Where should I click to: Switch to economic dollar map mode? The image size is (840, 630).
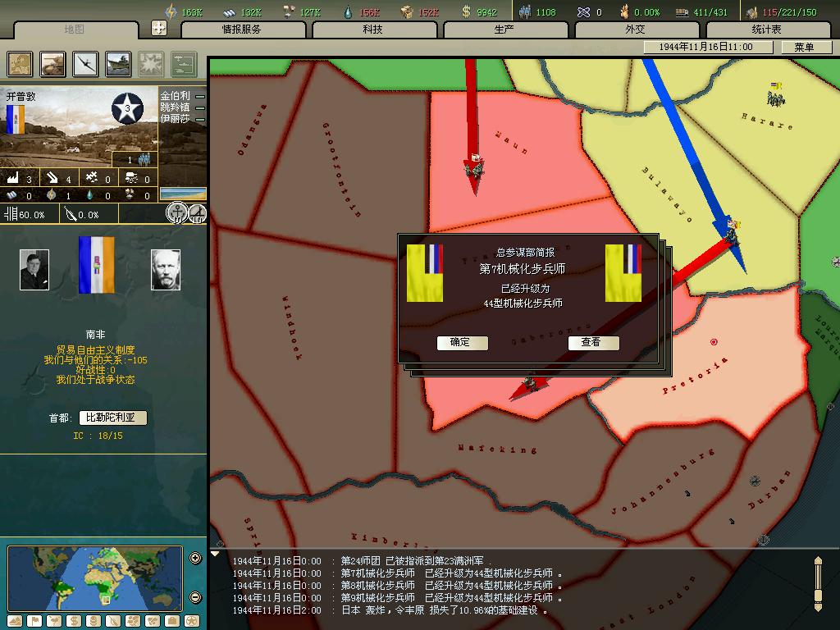[74, 621]
